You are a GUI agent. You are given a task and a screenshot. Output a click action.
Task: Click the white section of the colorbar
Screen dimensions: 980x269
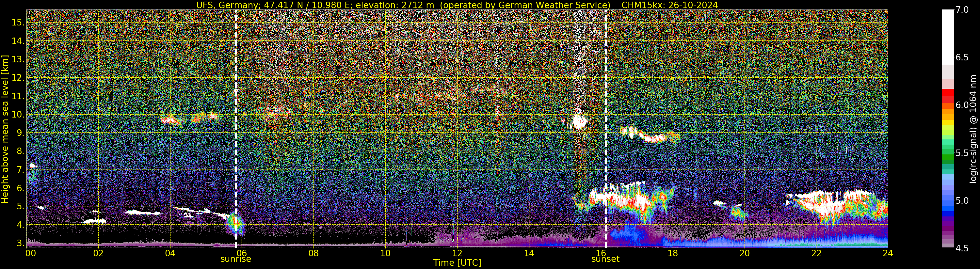point(948,37)
